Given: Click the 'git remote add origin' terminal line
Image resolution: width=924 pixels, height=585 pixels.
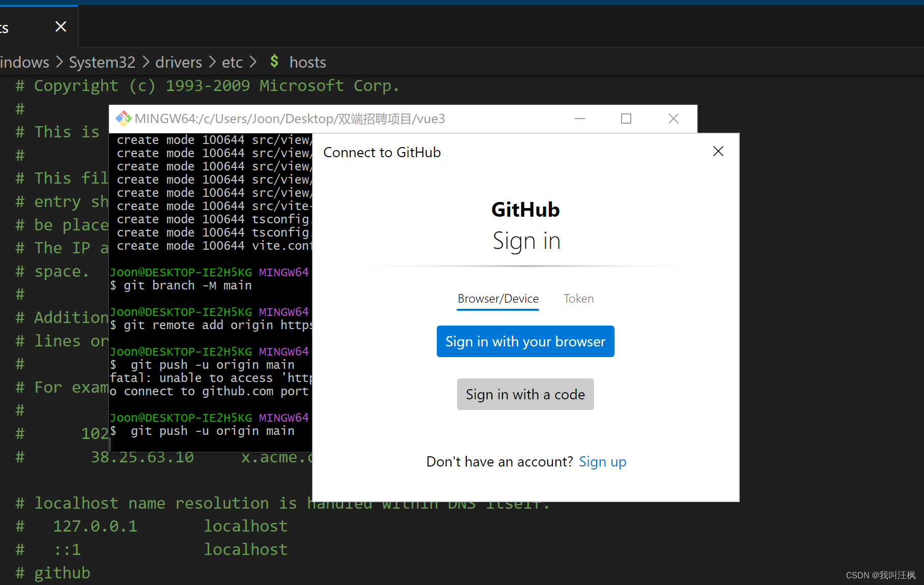Looking at the screenshot, I should [211, 325].
